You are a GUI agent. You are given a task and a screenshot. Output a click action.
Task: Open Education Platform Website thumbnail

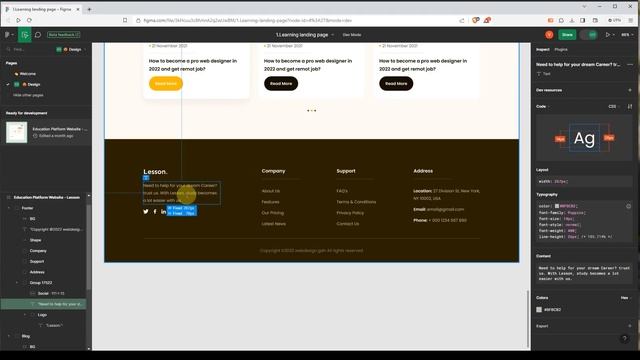pyautogui.click(x=17, y=132)
